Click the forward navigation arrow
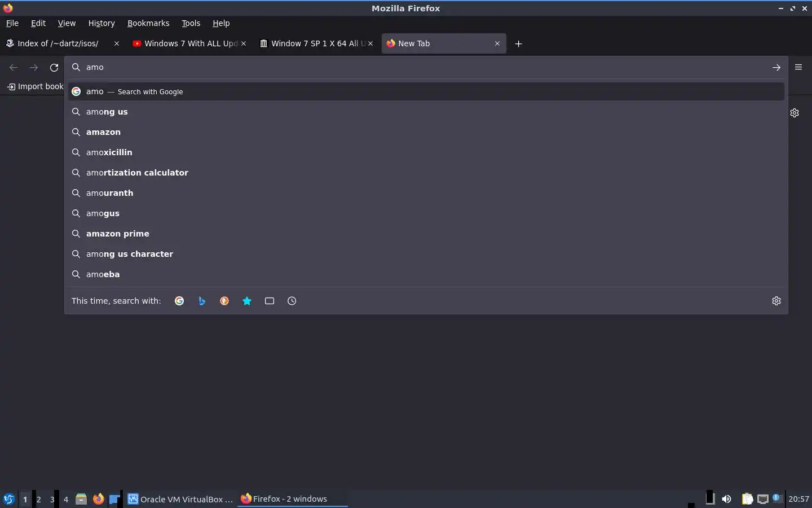The height and width of the screenshot is (508, 812). point(34,67)
